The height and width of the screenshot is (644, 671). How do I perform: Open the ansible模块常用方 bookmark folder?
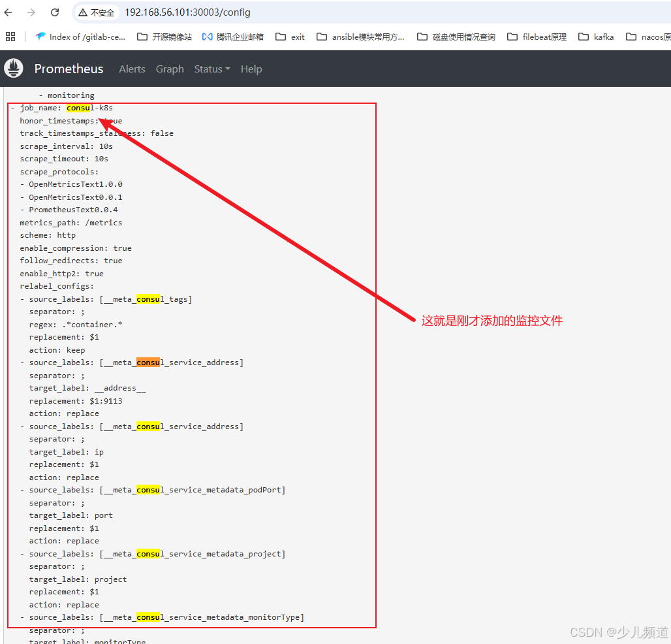pos(360,37)
